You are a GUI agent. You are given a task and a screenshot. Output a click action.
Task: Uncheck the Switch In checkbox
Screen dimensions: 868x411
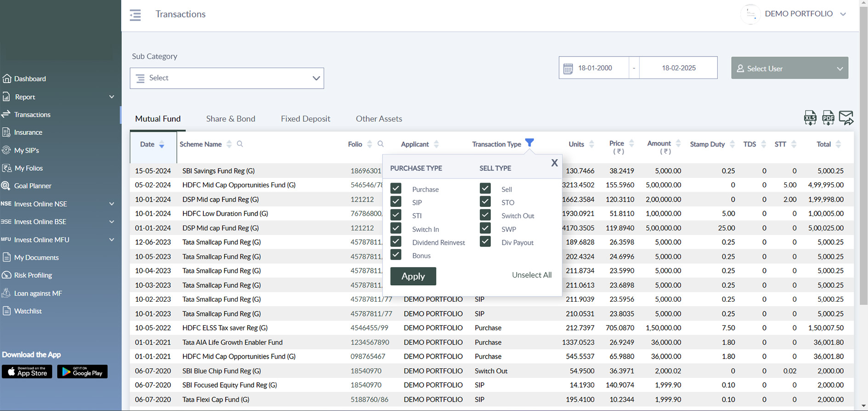(396, 228)
